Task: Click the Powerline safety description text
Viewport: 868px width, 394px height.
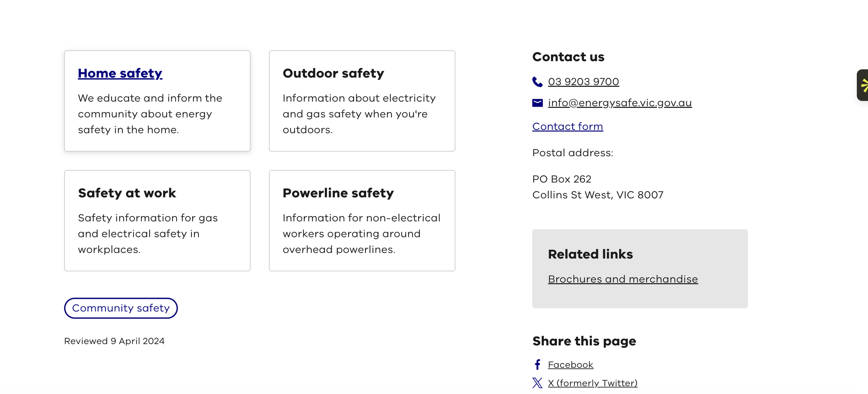Action: [x=361, y=234]
